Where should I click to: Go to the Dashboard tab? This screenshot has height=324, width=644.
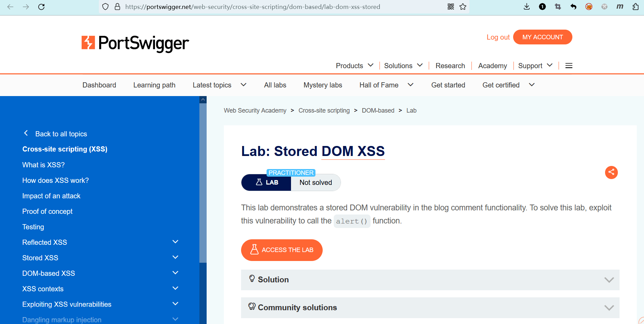point(99,85)
